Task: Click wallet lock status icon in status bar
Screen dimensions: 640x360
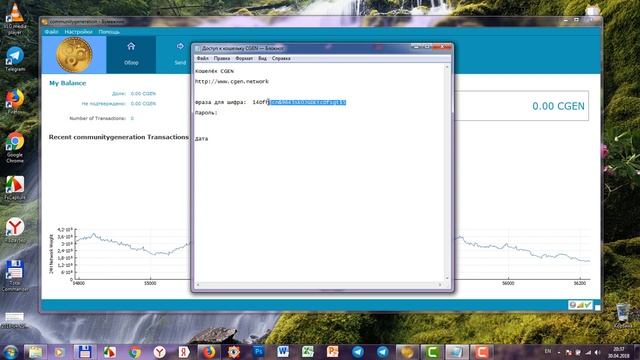Action: 573,305
